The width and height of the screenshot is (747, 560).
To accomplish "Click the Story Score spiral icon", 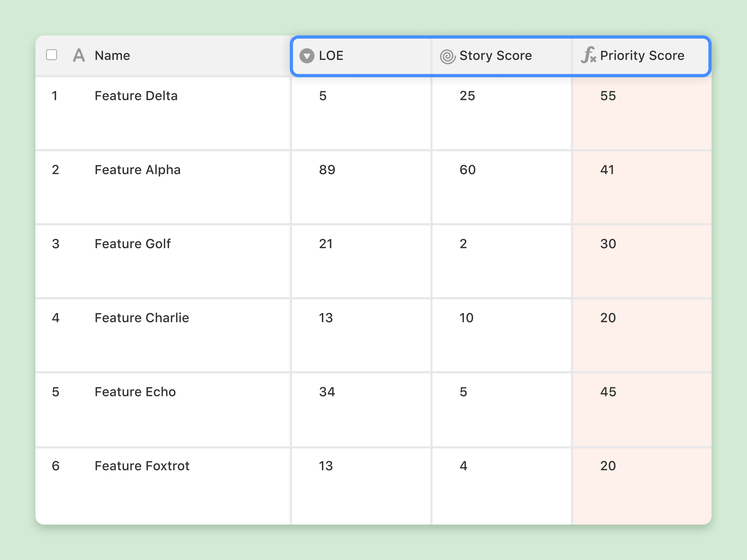I will pyautogui.click(x=447, y=56).
